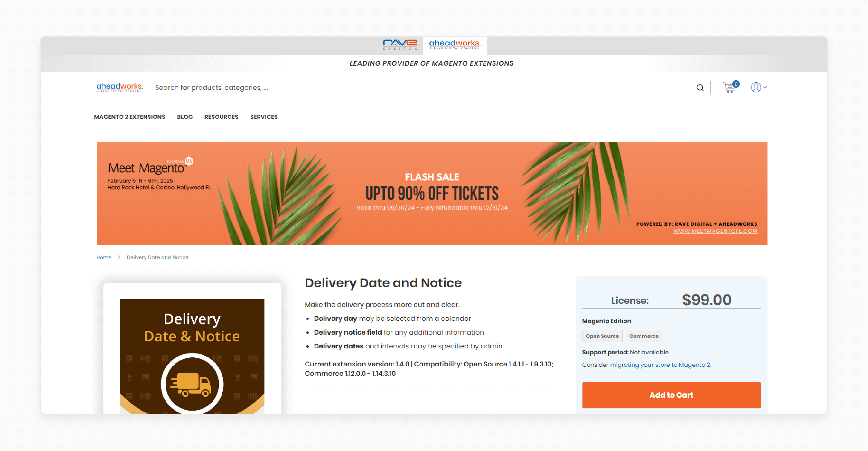Navigate to Home breadcrumb
868x451 pixels.
104,257
